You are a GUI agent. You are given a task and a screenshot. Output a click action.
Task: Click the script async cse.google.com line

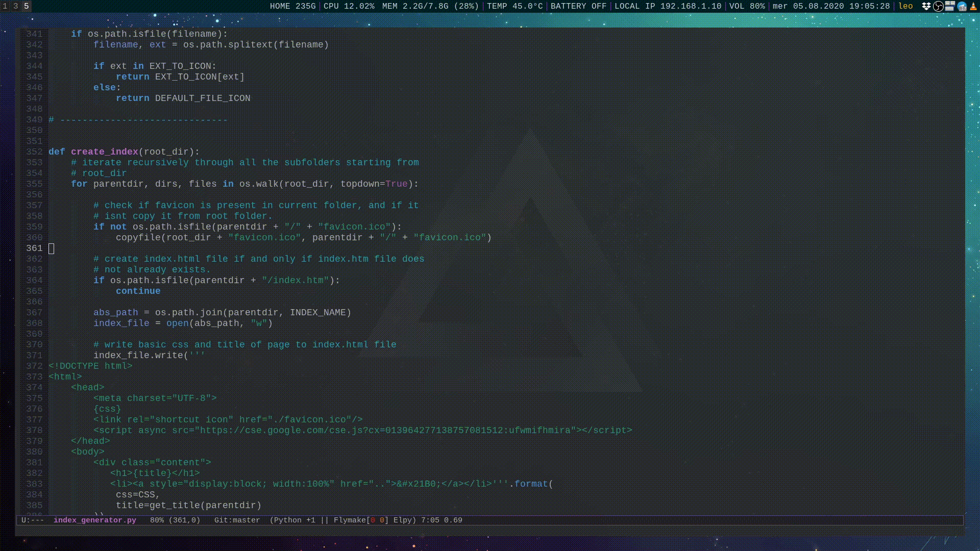[x=363, y=431]
